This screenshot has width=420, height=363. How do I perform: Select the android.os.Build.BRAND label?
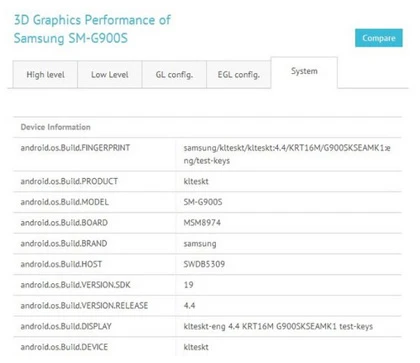[x=64, y=243]
